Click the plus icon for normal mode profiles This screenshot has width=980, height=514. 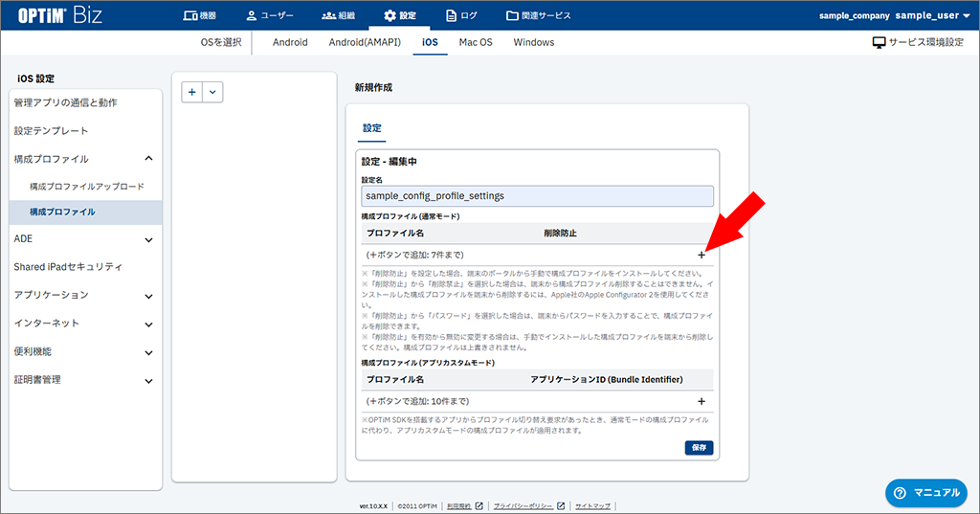[x=702, y=255]
